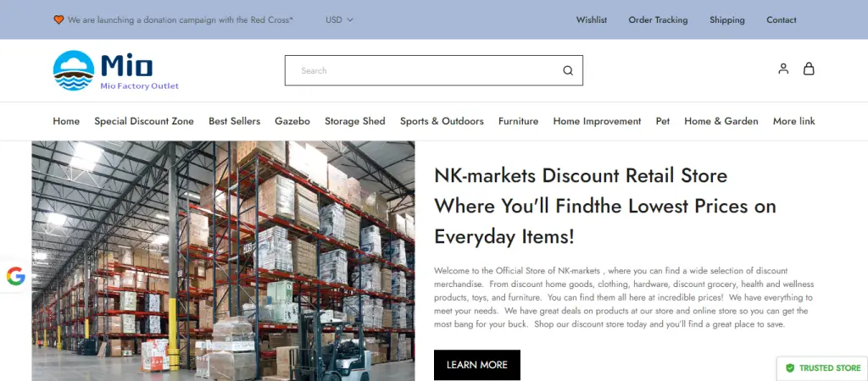Open the Special Discount Zone menu

(144, 121)
